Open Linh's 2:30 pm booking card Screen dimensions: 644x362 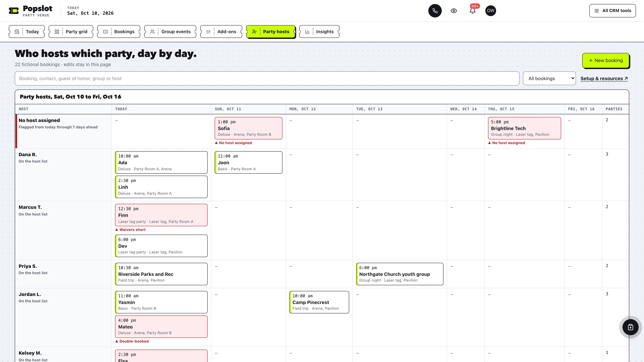161,187
